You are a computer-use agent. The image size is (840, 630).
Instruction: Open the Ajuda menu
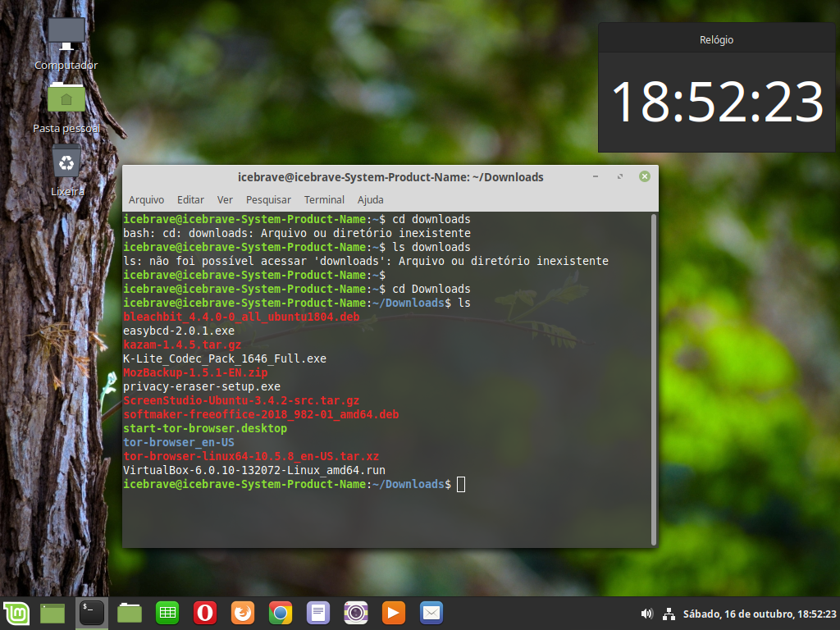(x=370, y=200)
